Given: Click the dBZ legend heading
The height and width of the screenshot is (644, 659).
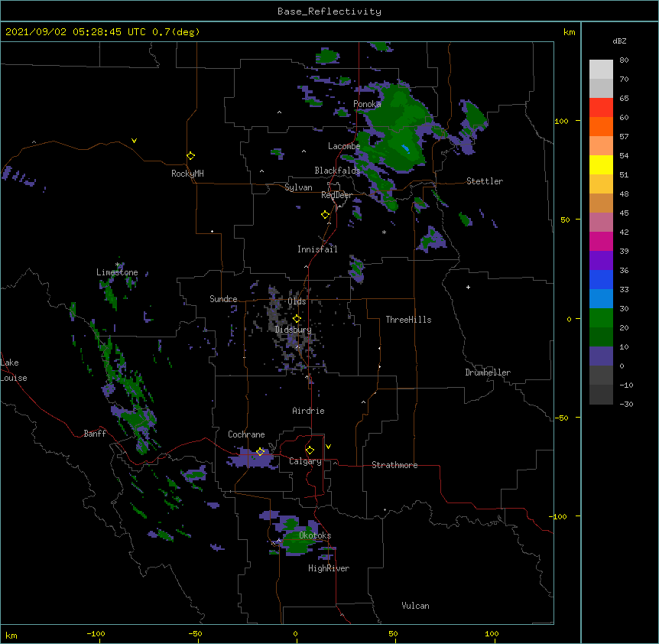Looking at the screenshot, I should pos(619,41).
